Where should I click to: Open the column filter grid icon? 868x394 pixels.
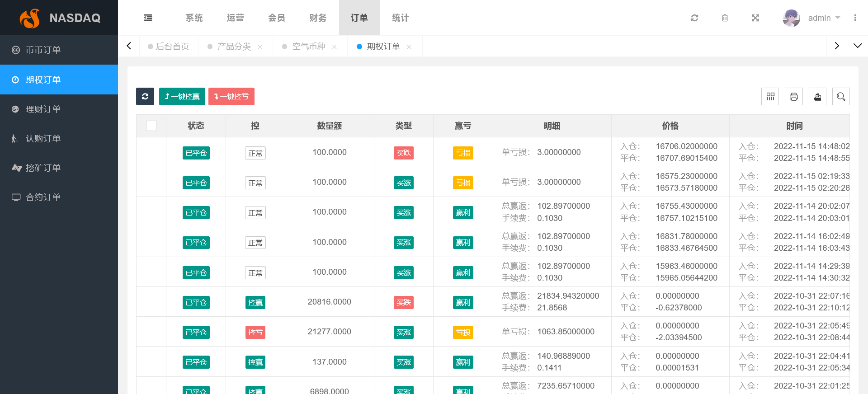(x=770, y=97)
